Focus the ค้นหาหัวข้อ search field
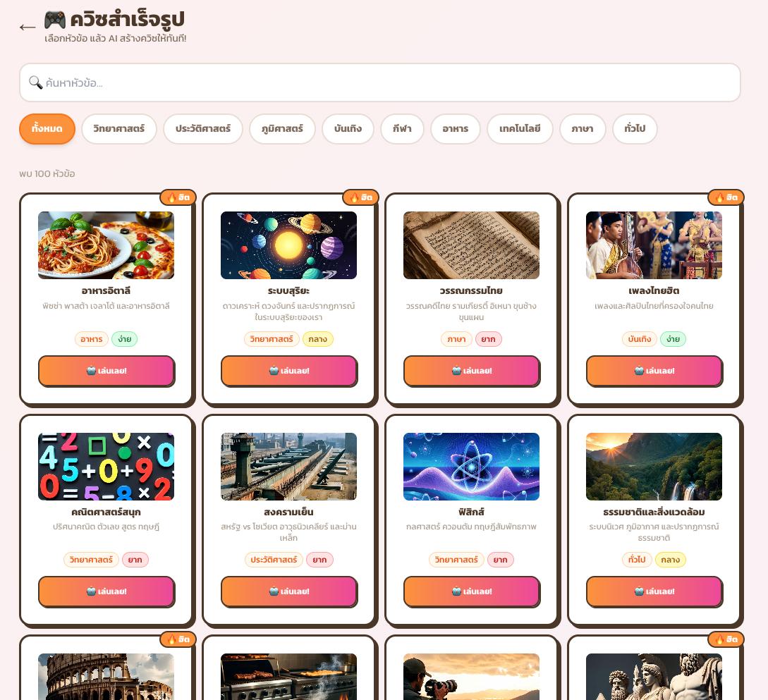The image size is (768, 700). (x=380, y=82)
